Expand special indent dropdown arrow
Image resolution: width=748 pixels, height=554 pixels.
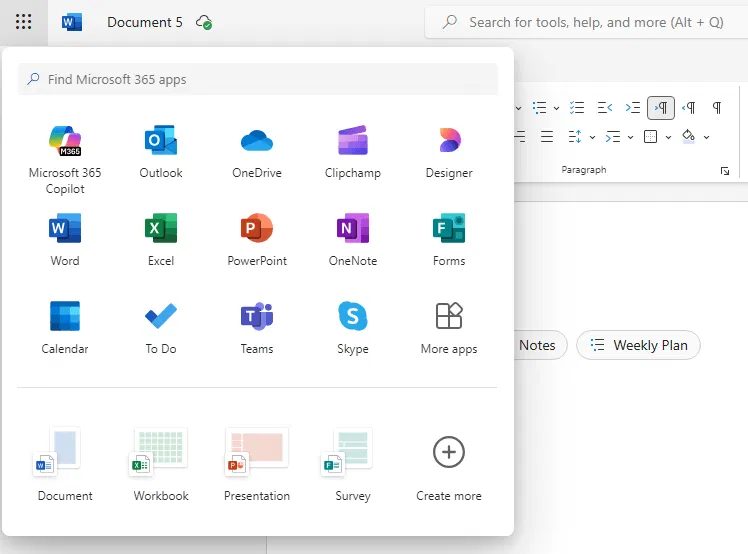(x=630, y=137)
